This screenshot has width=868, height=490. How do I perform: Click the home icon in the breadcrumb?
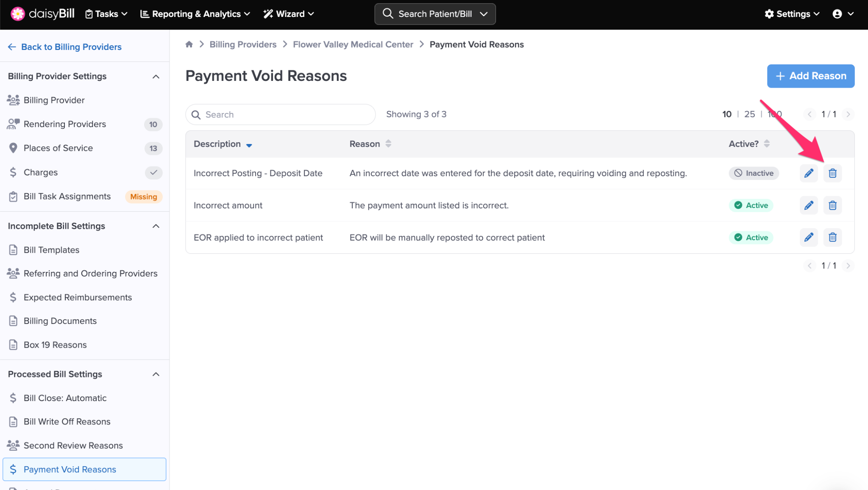[189, 44]
